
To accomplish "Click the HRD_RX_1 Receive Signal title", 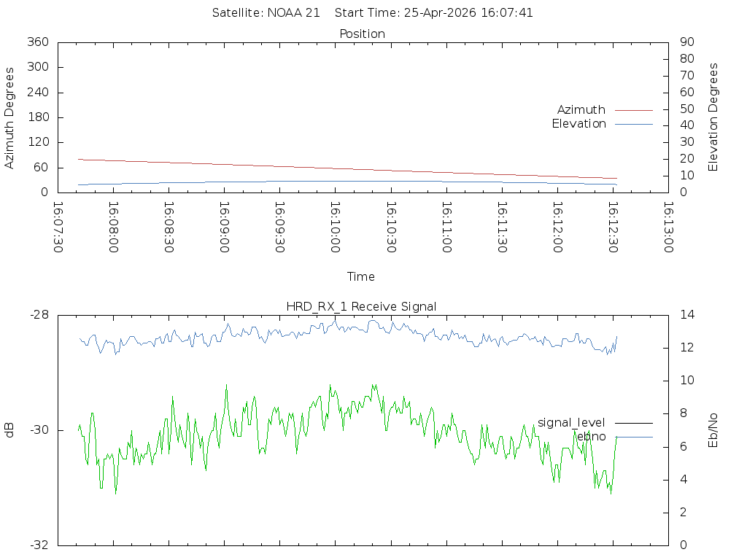I will pos(361,307).
